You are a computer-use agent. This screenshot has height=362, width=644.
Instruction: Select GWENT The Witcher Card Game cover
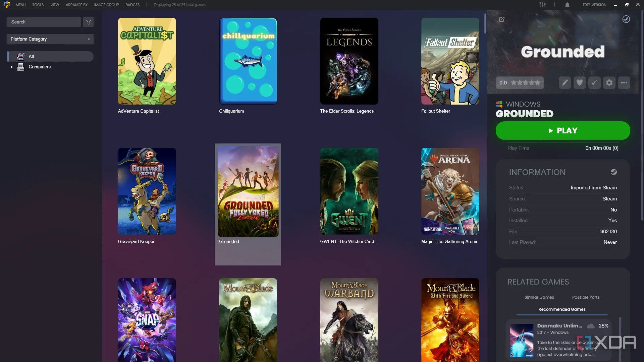tap(349, 191)
